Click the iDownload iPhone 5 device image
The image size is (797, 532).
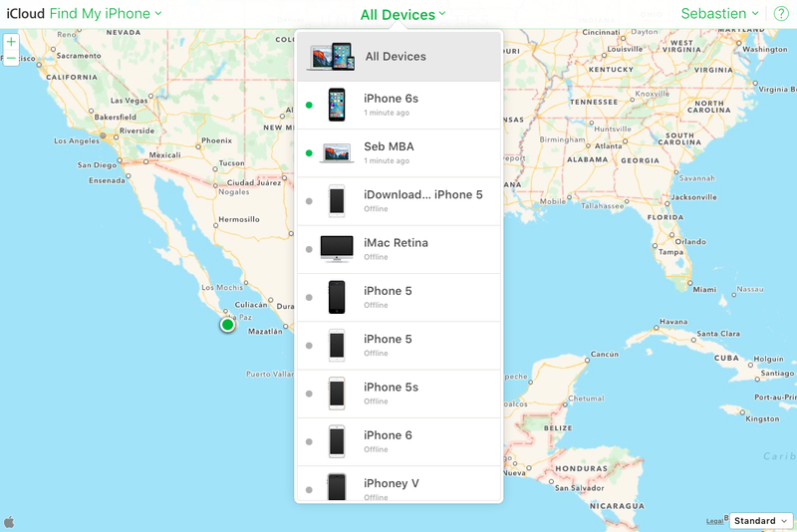pos(337,200)
